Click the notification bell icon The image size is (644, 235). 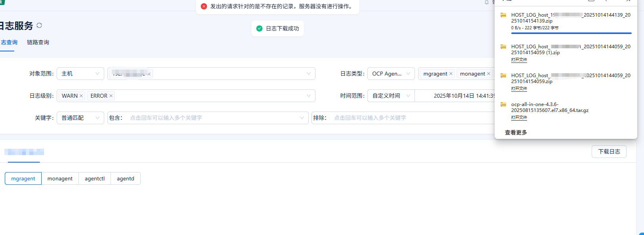pos(486,2)
